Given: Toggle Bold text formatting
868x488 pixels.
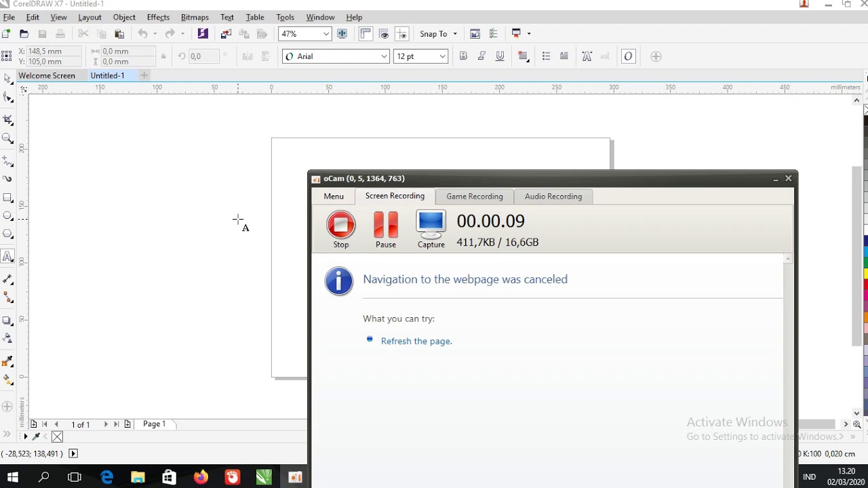Looking at the screenshot, I should (x=463, y=56).
